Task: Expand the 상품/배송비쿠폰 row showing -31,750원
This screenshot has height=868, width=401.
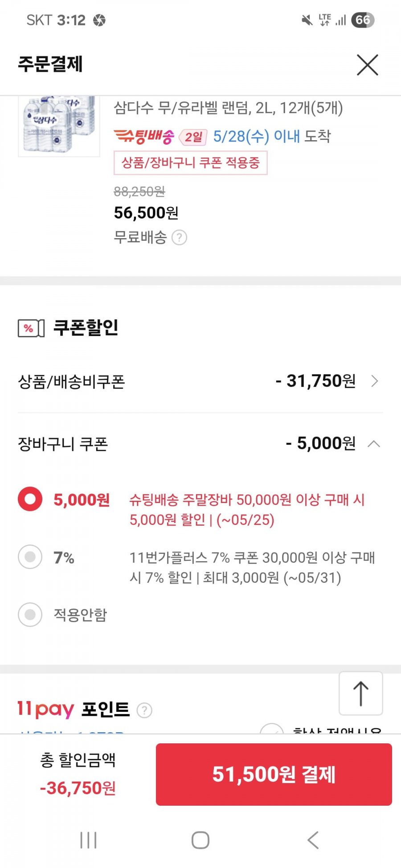Action: pos(200,381)
